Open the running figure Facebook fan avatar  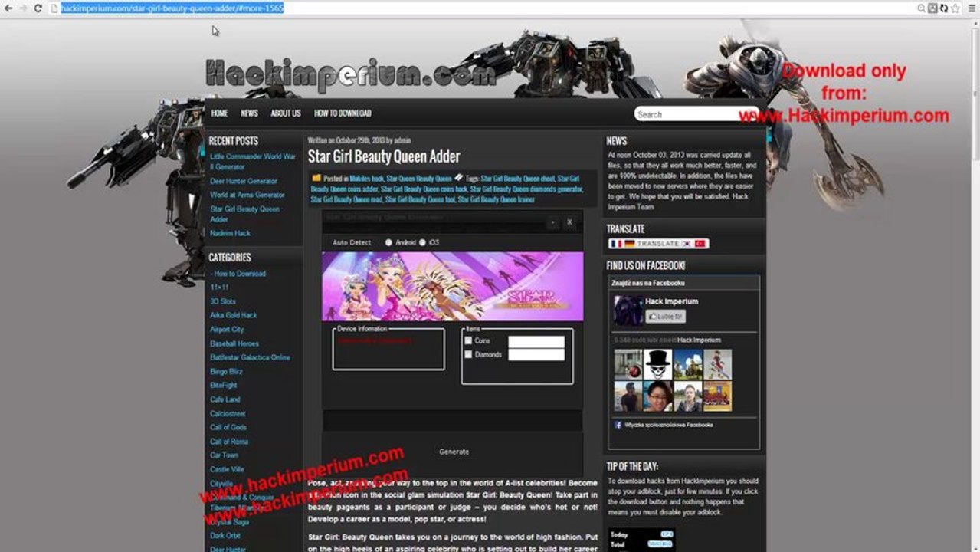coord(718,364)
